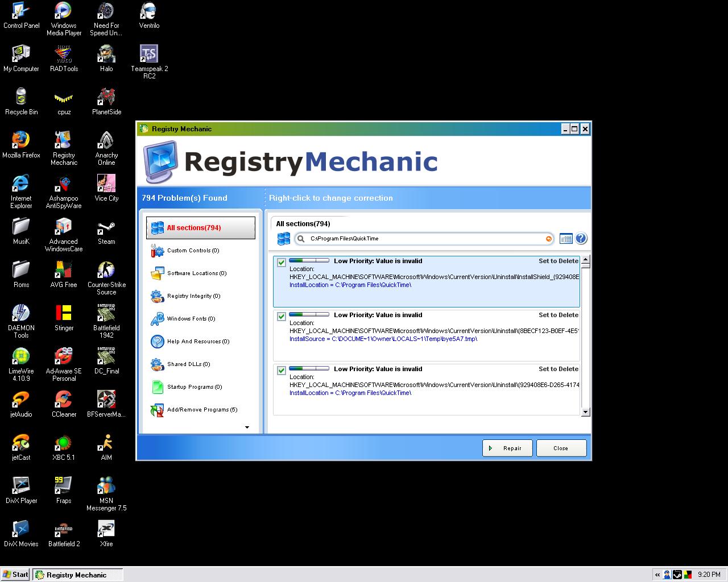Select the Mozilla Firefox desktop icon
Screen dimensions: 728x582
click(21, 145)
